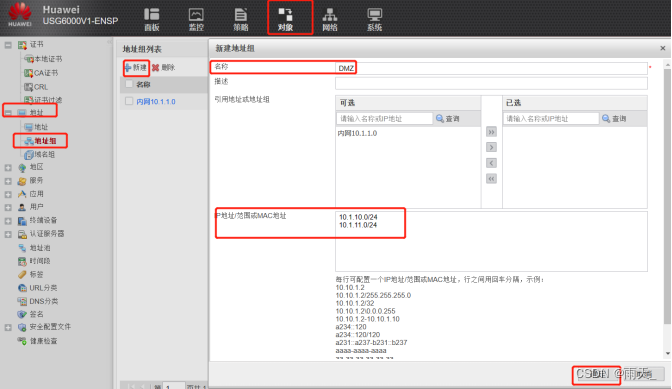Click 查询 under 已选 list
This screenshot has height=389, width=672.
click(x=614, y=119)
